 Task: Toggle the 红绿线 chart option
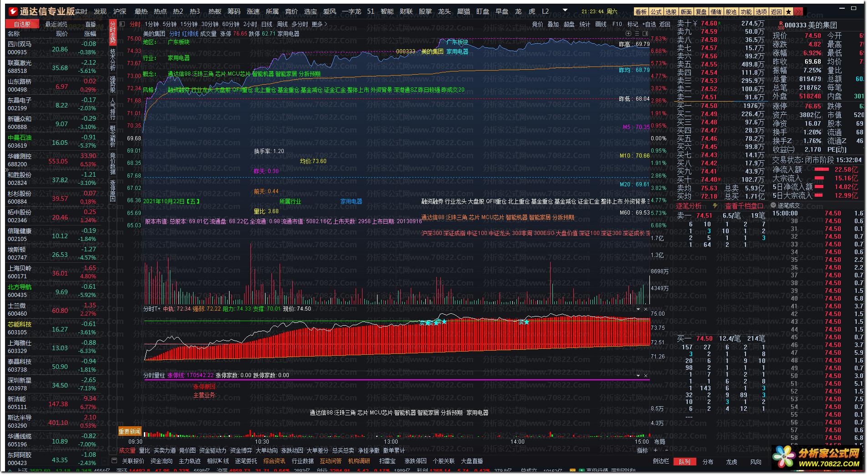click(x=190, y=34)
